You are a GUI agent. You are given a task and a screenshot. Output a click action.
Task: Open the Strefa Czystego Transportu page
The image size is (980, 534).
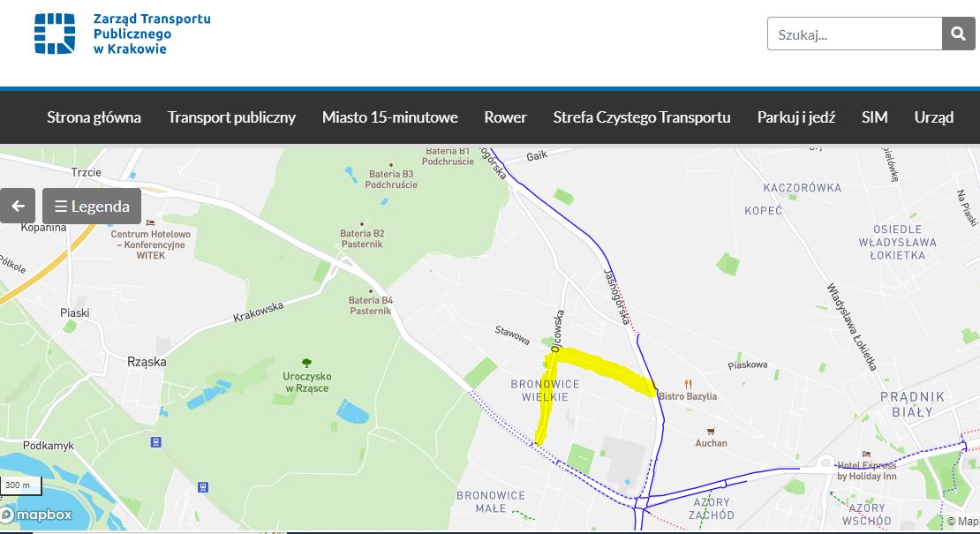click(641, 117)
